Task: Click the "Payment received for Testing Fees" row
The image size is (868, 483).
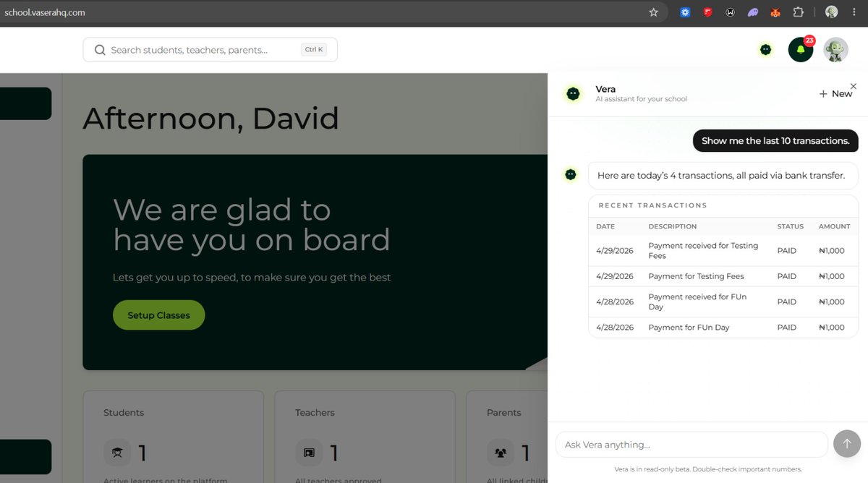Action: (x=723, y=251)
